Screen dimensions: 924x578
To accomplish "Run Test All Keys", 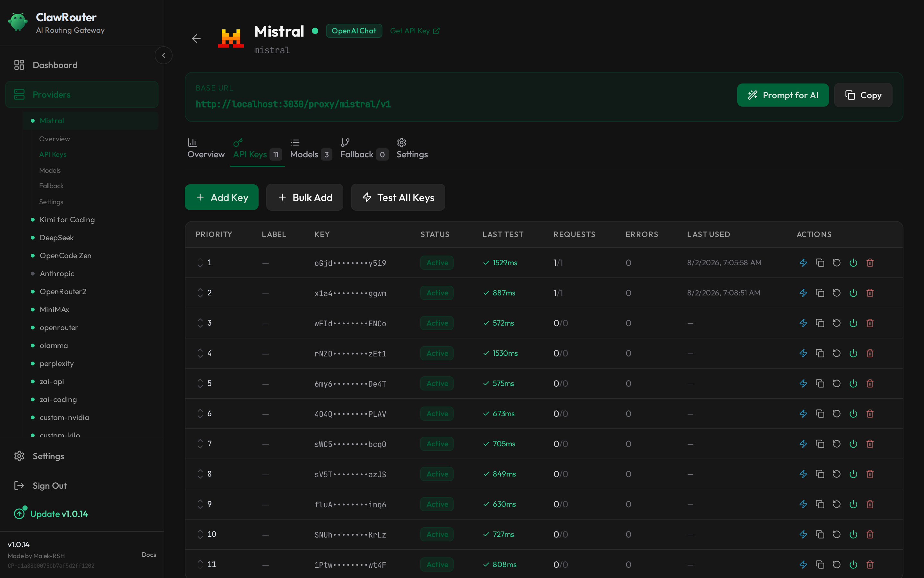I will [398, 197].
